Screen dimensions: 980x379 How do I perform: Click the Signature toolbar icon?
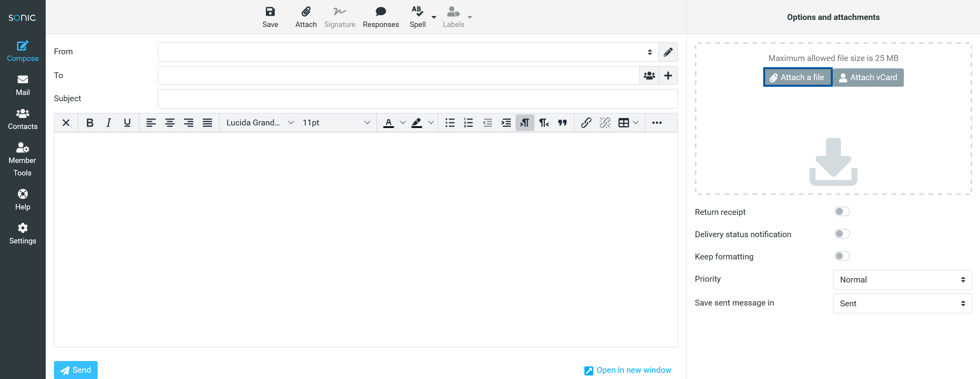339,17
